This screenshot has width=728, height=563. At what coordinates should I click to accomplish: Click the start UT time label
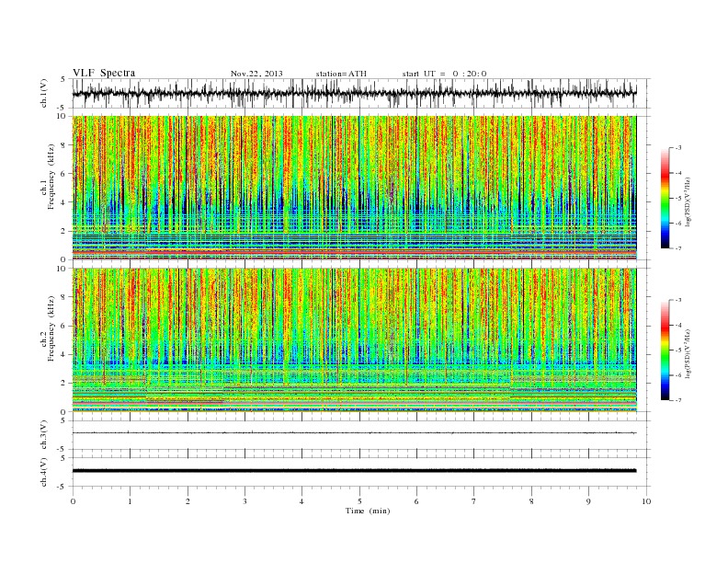[x=444, y=74]
